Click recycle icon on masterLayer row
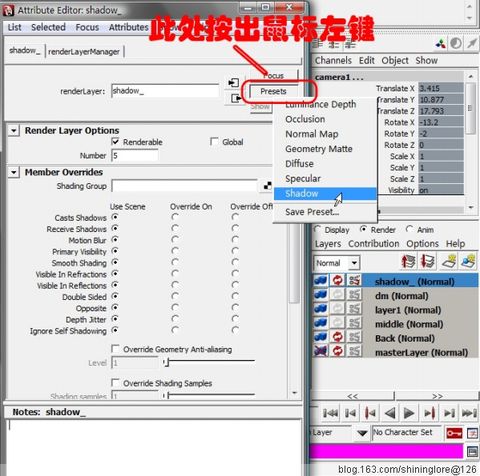Screen dimensions: 480x476 [x=337, y=351]
